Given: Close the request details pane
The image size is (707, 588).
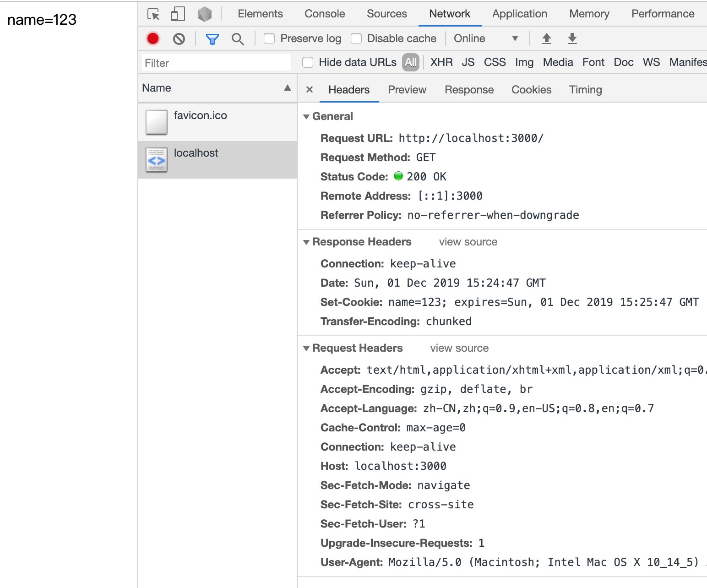Looking at the screenshot, I should tap(310, 90).
